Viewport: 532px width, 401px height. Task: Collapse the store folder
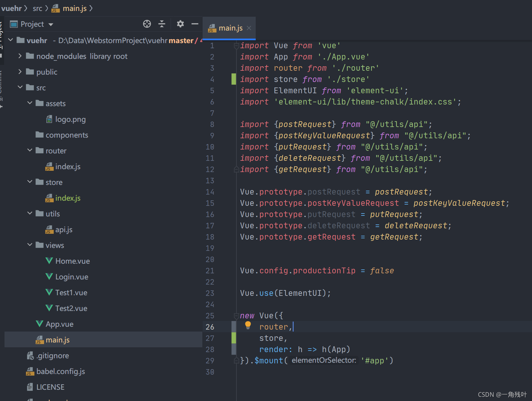(x=30, y=182)
